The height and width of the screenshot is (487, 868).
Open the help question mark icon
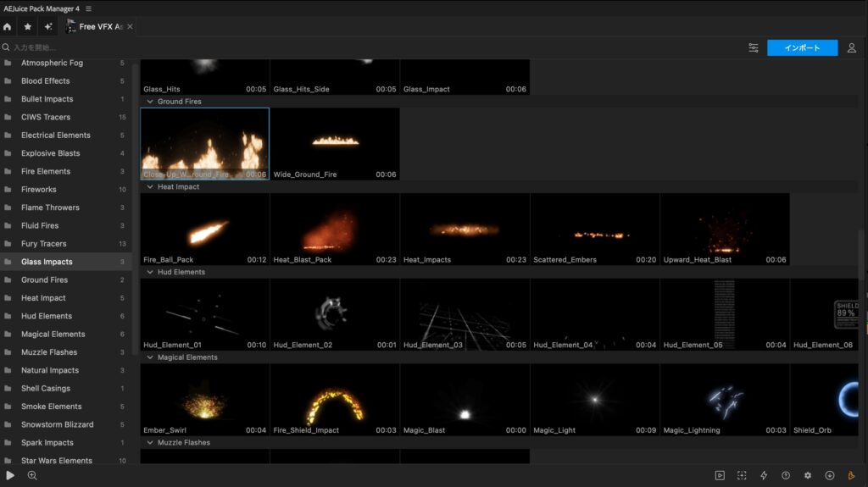click(786, 475)
